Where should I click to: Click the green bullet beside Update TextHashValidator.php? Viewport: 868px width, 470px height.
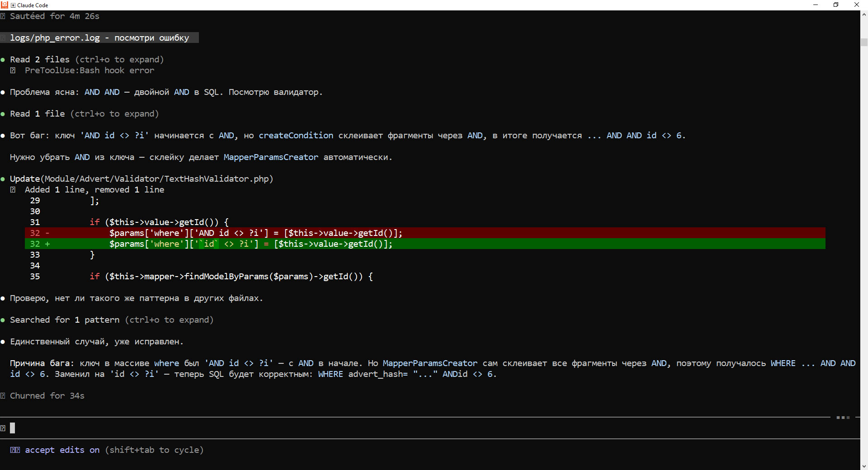click(x=3, y=179)
